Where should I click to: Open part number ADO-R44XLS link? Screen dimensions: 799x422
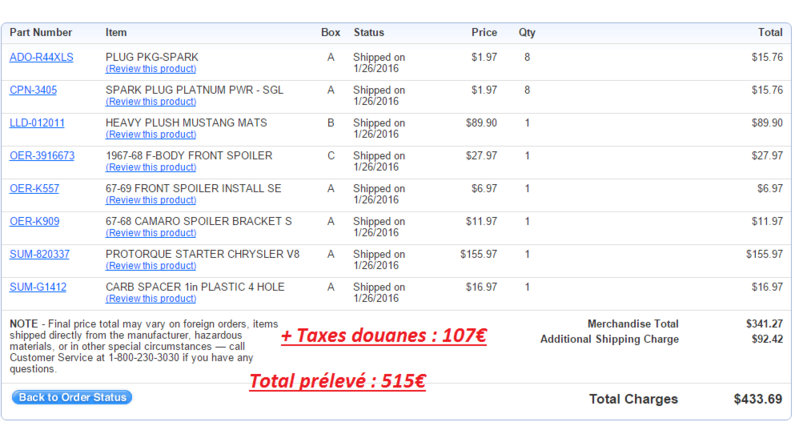coord(41,57)
